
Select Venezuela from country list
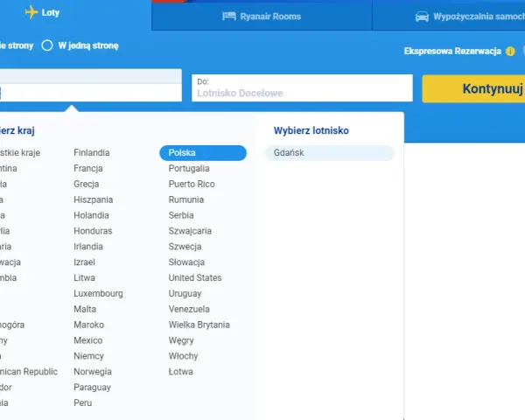[189, 309]
